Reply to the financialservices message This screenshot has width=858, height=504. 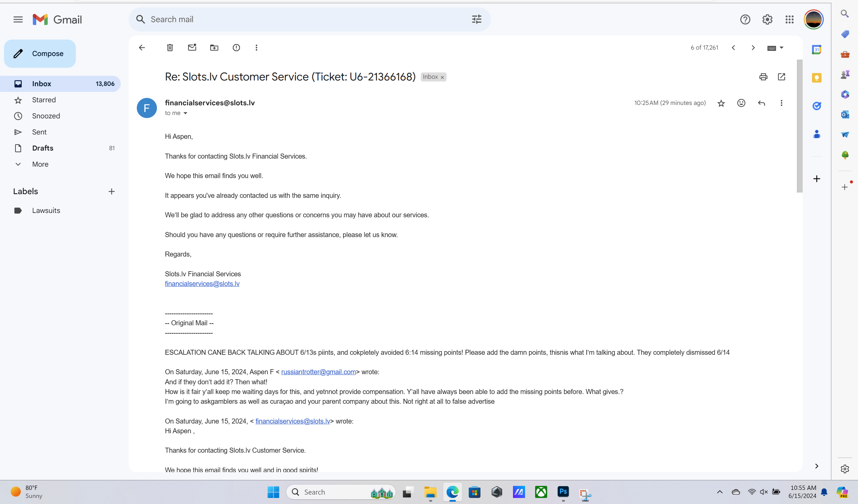[x=761, y=103]
